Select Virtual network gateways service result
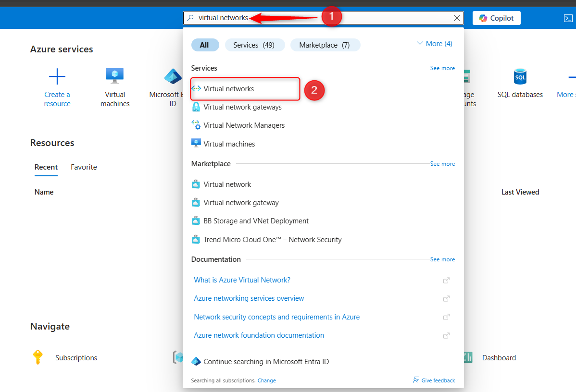Viewport: 576px width, 392px height. point(242,107)
